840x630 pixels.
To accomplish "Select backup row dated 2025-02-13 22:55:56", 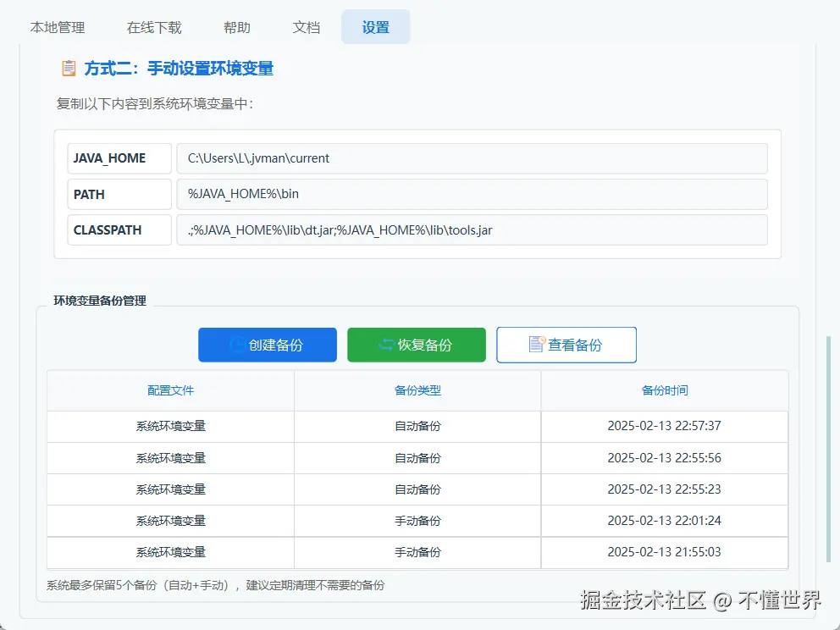I will (417, 458).
